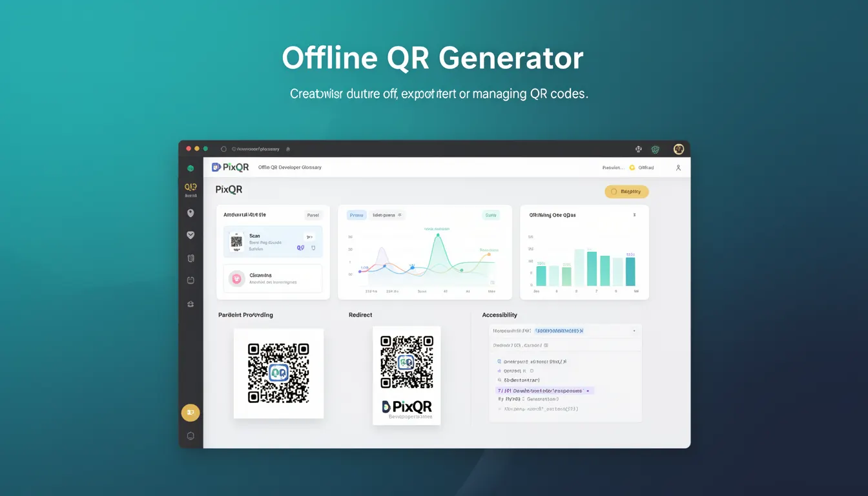
Task: Click the outlined hexagon icon in the sidebar
Action: (x=191, y=436)
